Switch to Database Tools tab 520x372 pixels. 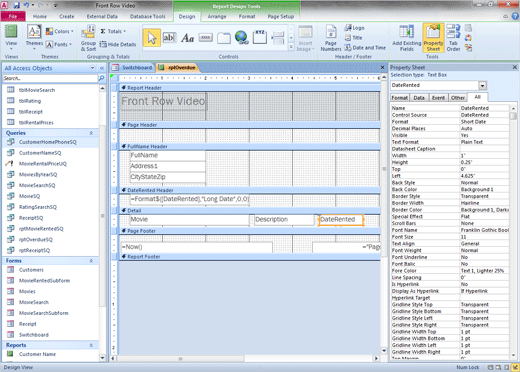coord(147,16)
